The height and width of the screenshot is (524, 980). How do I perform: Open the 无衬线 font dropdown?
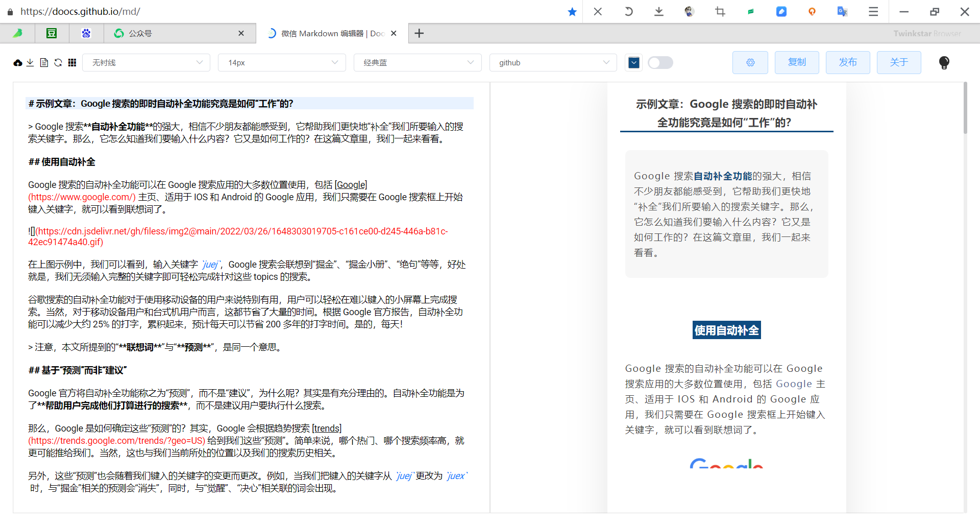pyautogui.click(x=146, y=62)
